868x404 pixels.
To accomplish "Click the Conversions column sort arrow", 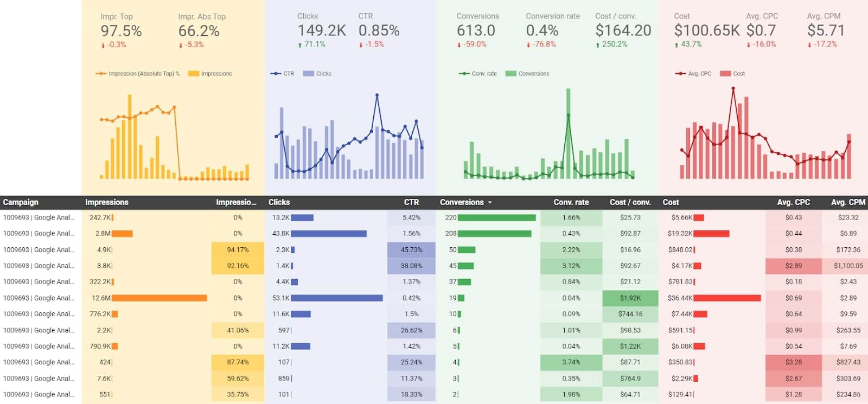I will [490, 202].
